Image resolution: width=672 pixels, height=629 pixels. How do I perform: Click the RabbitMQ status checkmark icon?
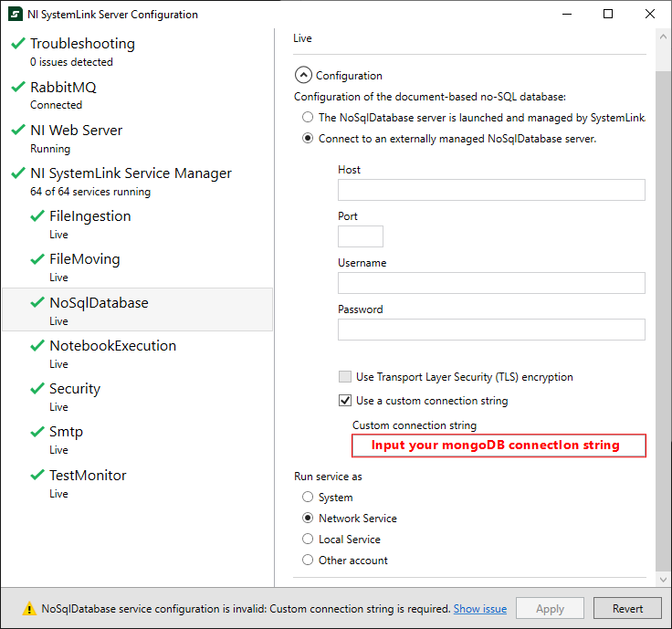tap(18, 87)
